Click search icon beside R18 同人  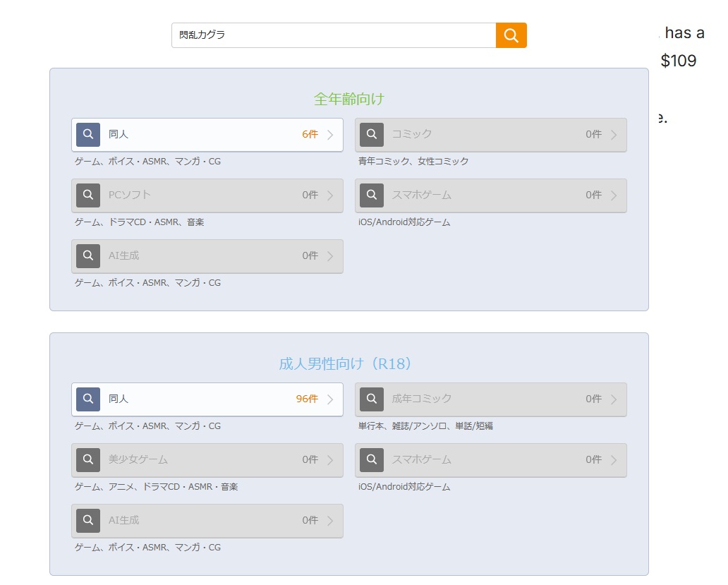88,399
